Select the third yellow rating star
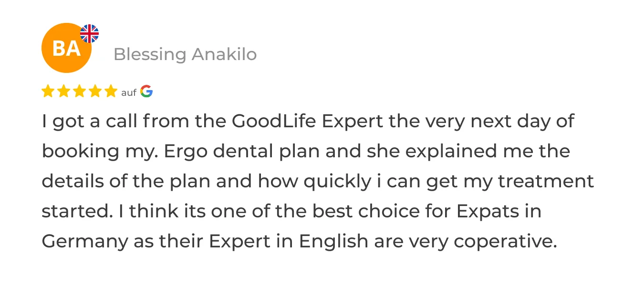The image size is (644, 286). pyautogui.click(x=79, y=91)
